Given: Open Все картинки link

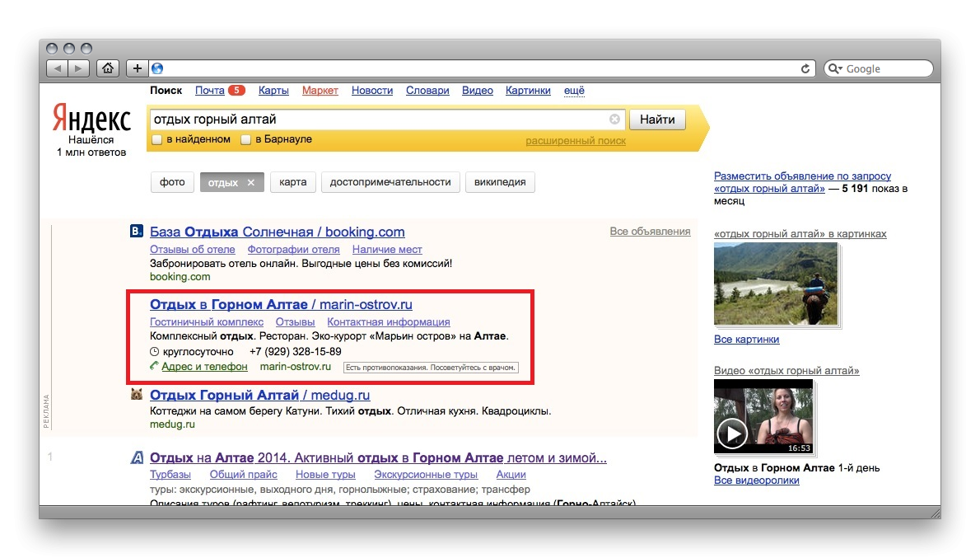Looking at the screenshot, I should [747, 340].
